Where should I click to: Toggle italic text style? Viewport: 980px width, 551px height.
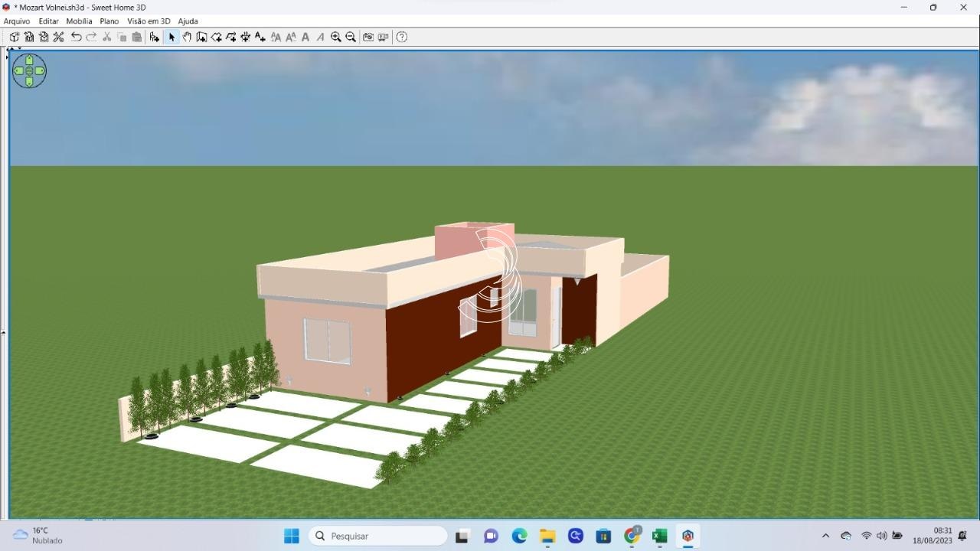(x=320, y=37)
